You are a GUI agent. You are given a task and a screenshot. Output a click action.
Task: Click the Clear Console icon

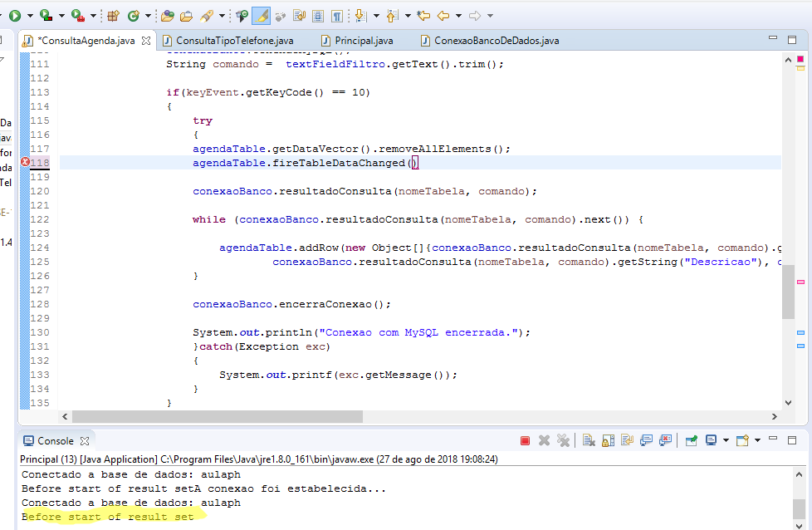pyautogui.click(x=588, y=440)
